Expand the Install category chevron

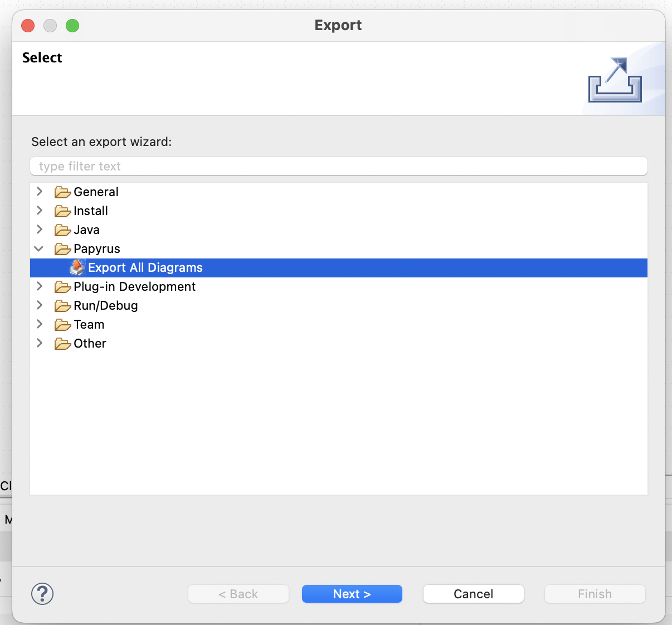(40, 211)
